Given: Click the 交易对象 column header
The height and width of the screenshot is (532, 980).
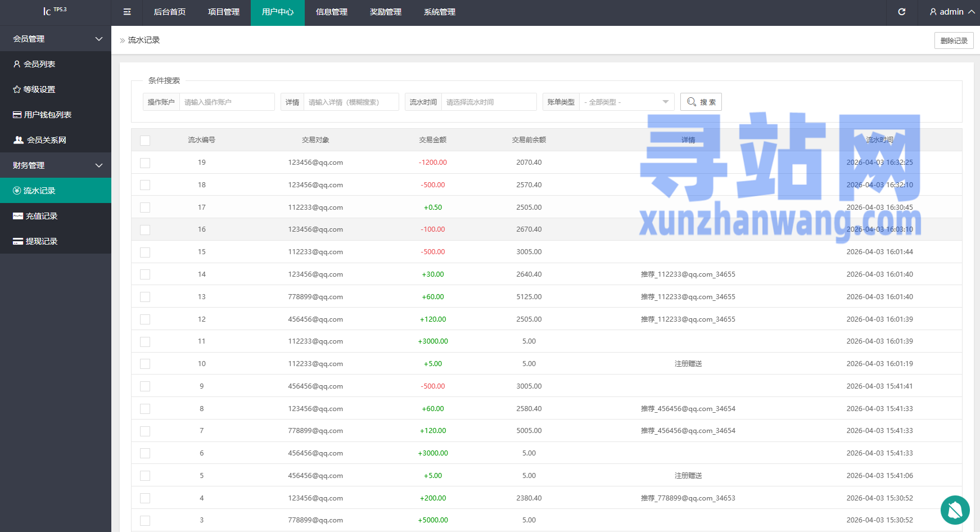Looking at the screenshot, I should click(x=315, y=140).
